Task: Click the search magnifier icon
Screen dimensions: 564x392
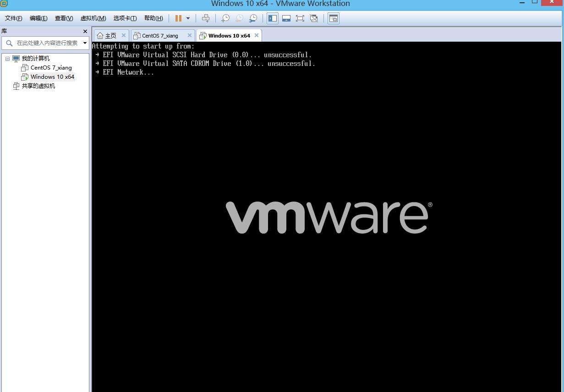Action: 9,43
